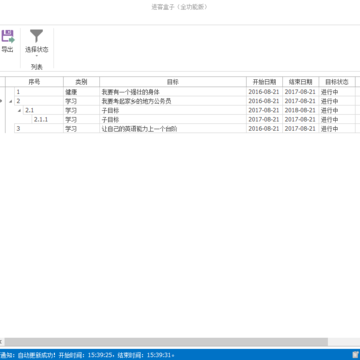Open the 选择状态 filter dropdown
Screen dimensions: 360x360
point(37,42)
